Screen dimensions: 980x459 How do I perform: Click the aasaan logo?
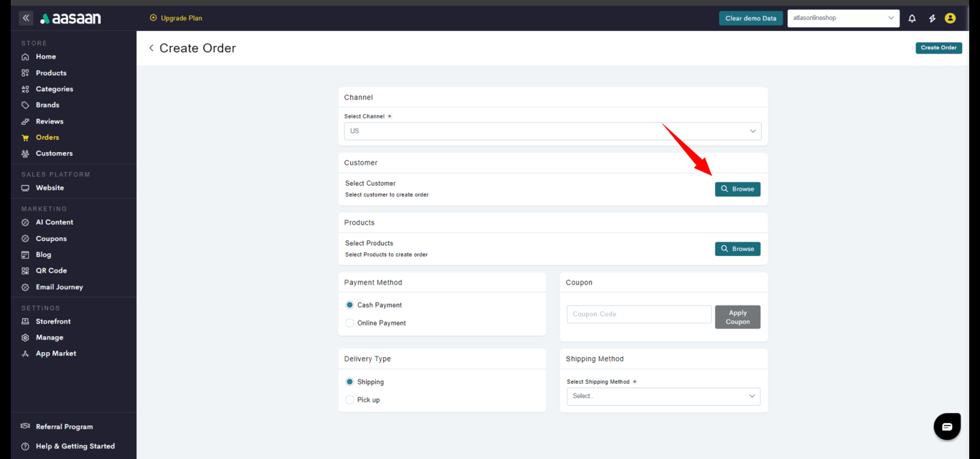coord(69,19)
